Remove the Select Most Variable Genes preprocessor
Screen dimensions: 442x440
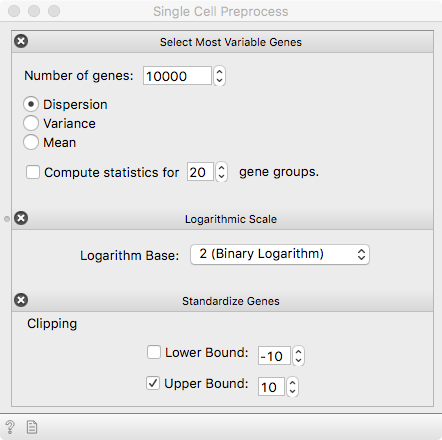click(21, 41)
